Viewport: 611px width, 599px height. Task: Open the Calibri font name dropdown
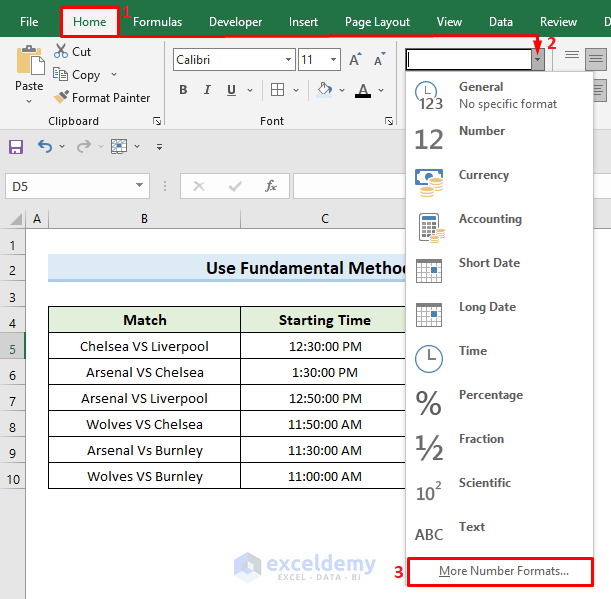[287, 60]
